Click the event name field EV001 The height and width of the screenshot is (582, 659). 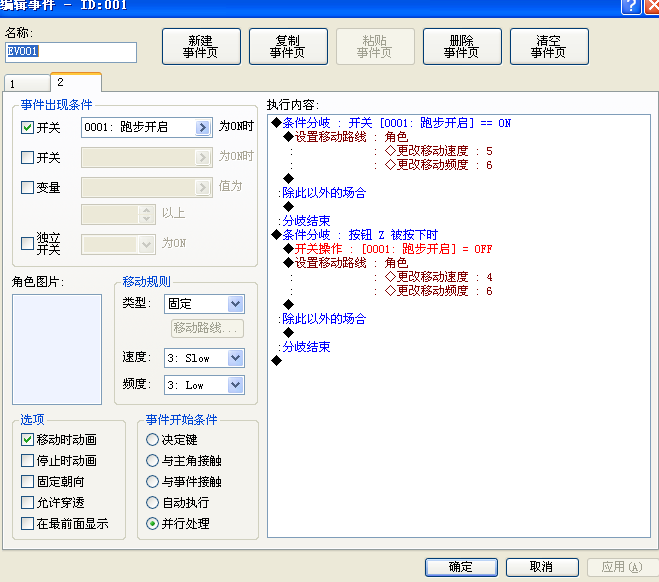click(x=71, y=52)
